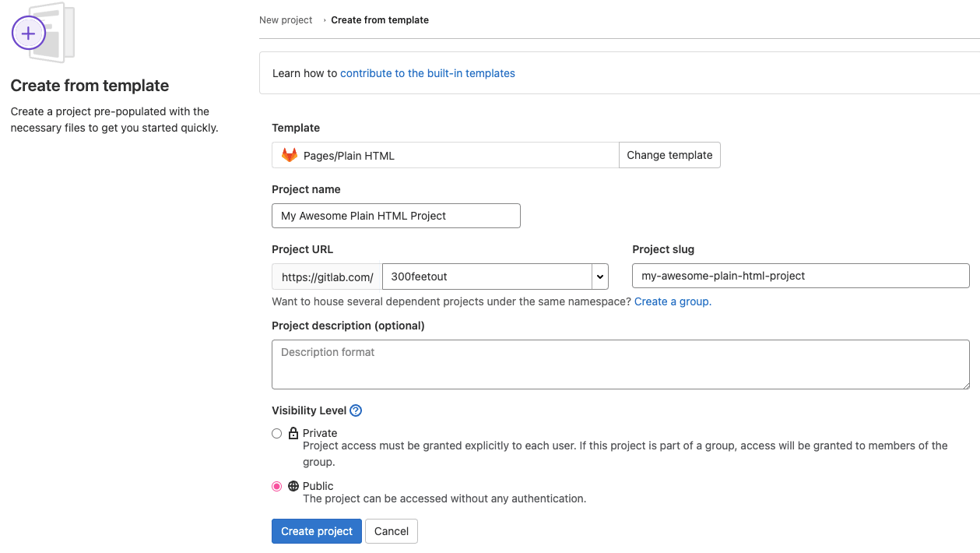980x553 pixels.
Task: Open contribute to the built-in templates link
Action: 427,73
